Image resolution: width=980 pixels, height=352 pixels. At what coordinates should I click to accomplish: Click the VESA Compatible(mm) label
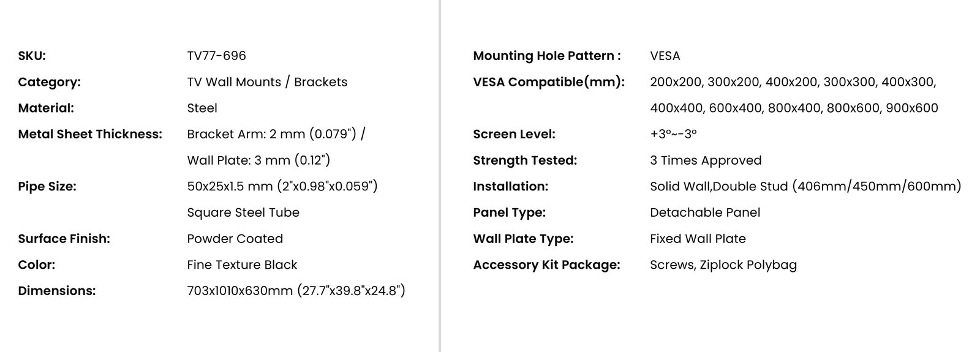click(549, 82)
